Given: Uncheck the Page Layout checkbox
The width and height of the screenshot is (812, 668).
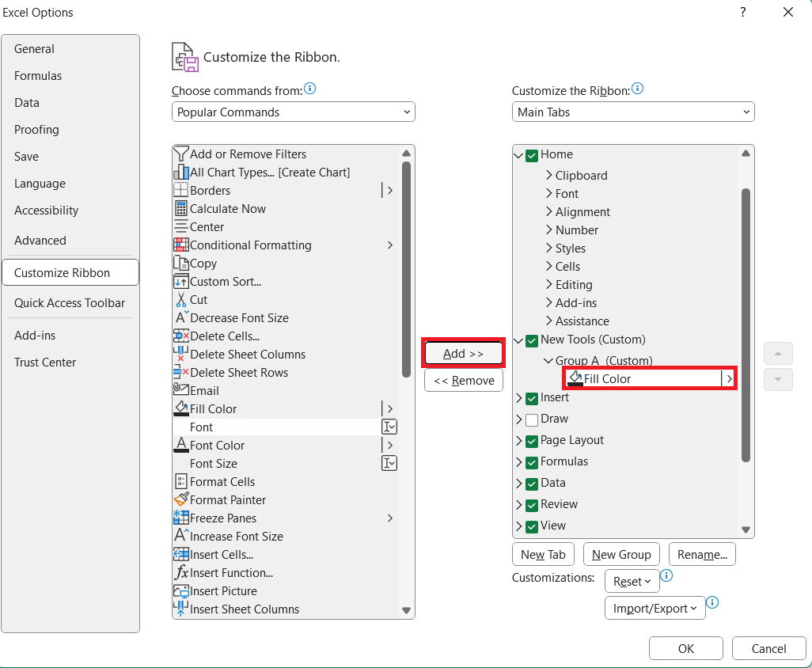Looking at the screenshot, I should [x=531, y=441].
